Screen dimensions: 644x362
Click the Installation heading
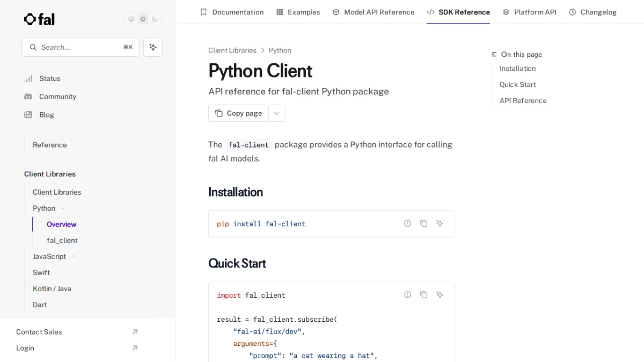click(236, 192)
